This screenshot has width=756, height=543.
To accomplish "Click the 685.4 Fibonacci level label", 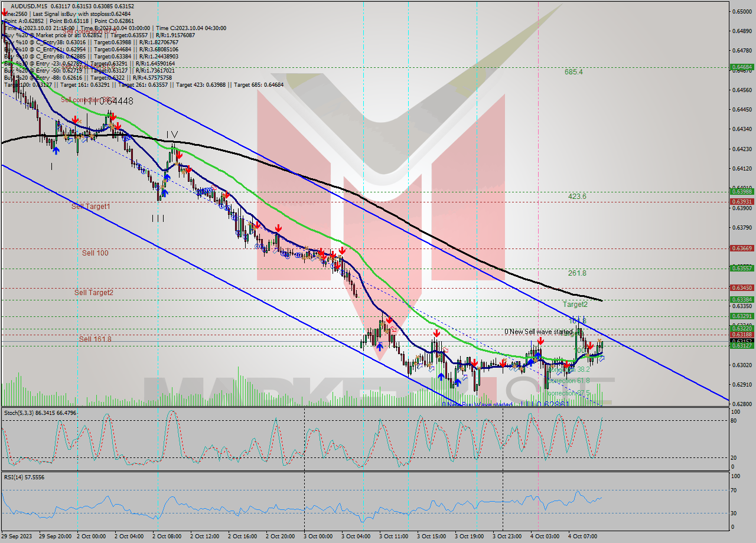I will pos(573,72).
